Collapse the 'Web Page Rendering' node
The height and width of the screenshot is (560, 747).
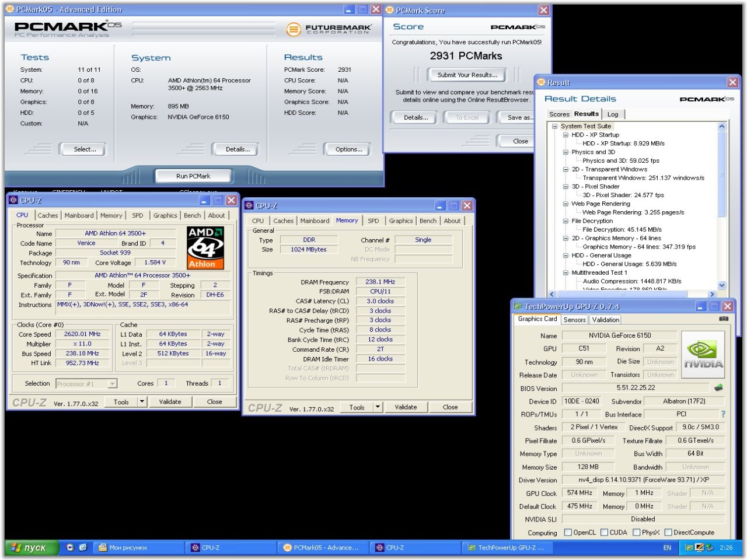point(566,204)
